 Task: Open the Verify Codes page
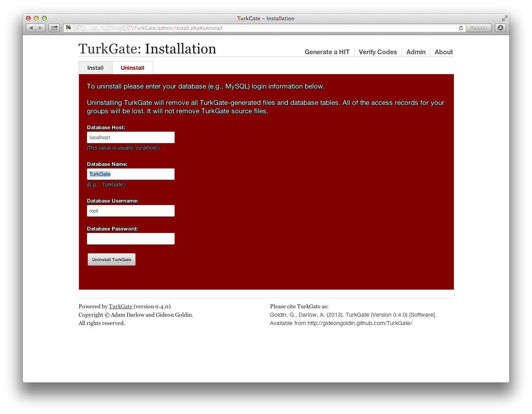[x=378, y=52]
